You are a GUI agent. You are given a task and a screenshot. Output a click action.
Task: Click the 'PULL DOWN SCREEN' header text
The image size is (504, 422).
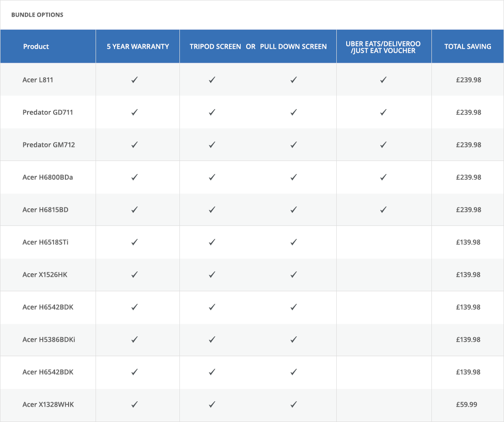[293, 46]
